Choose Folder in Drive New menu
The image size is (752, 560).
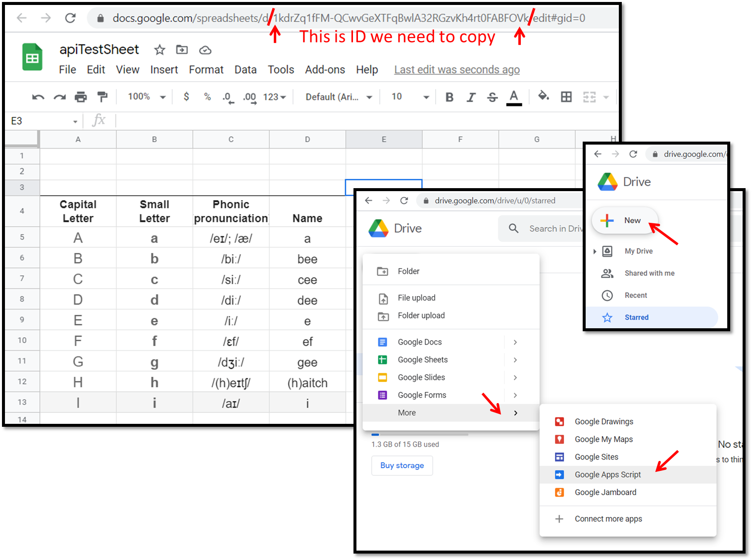(451, 271)
